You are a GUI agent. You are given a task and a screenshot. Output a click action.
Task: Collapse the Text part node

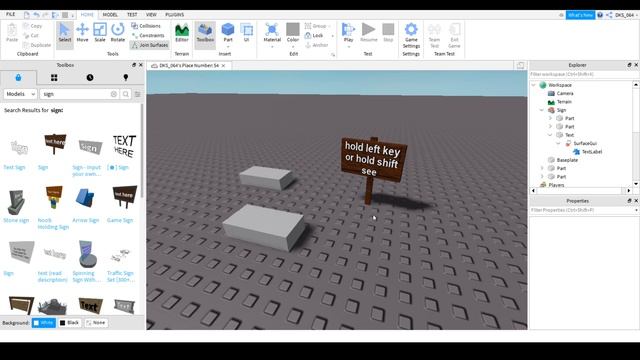(550, 135)
